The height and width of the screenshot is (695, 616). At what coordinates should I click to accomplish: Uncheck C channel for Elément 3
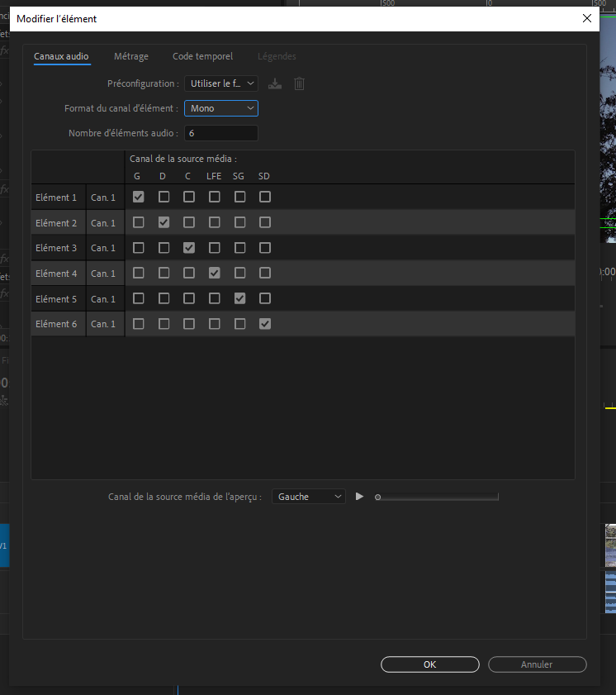pyautogui.click(x=189, y=248)
